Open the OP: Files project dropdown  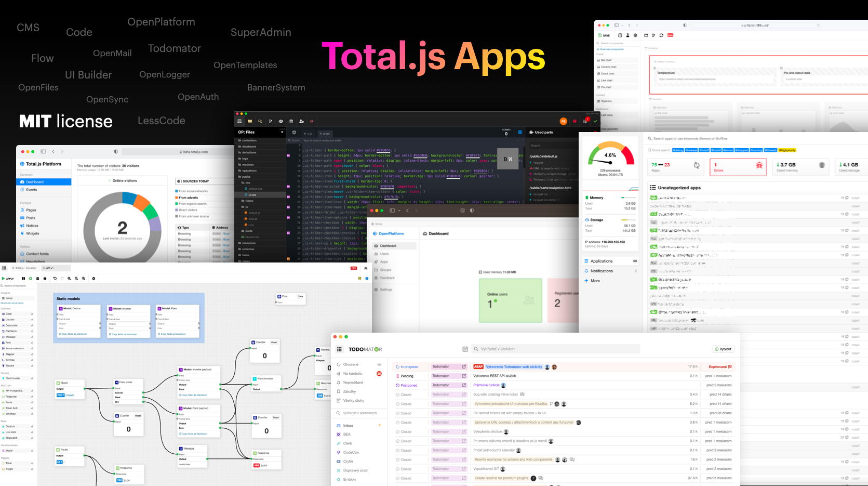(x=261, y=133)
